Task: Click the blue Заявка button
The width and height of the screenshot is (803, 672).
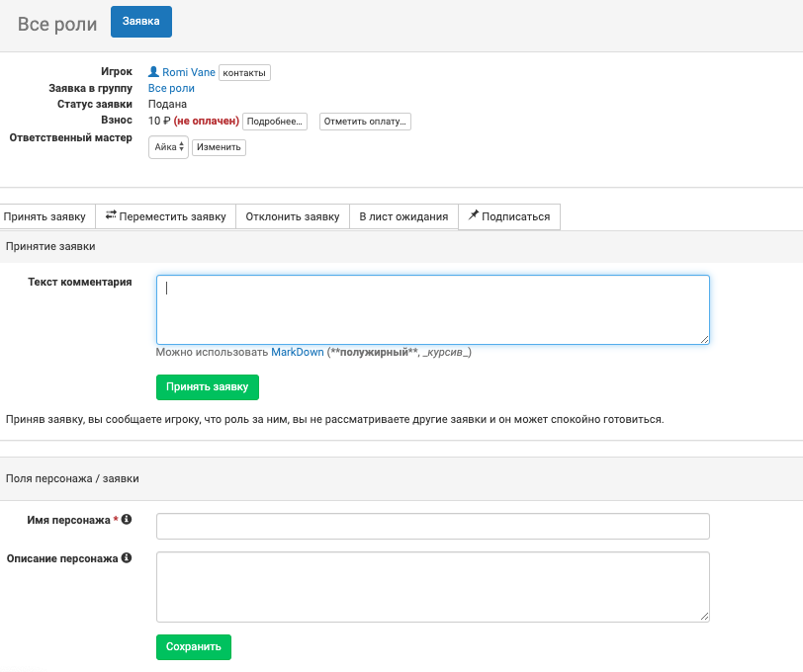Action: [x=141, y=22]
